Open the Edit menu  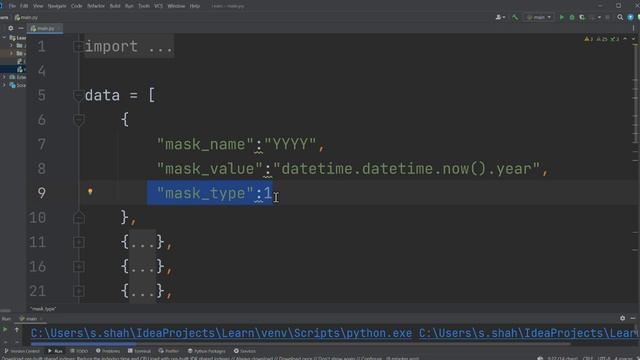click(24, 6)
